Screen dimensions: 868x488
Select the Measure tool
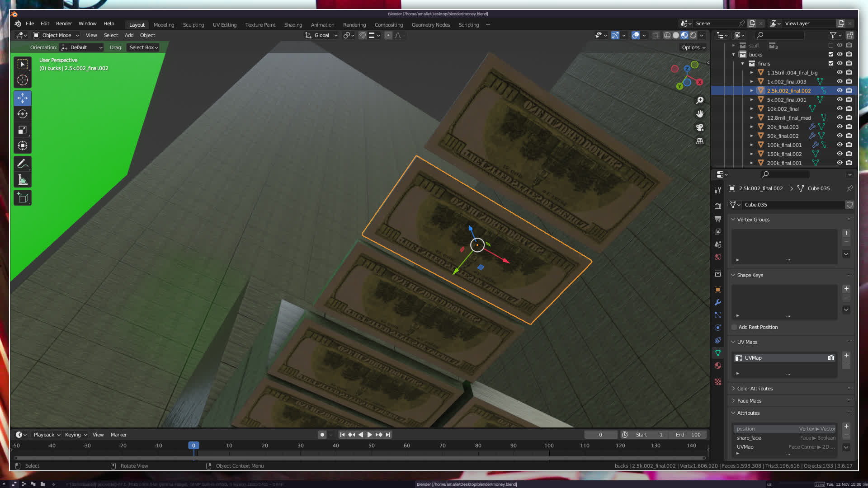tap(23, 180)
